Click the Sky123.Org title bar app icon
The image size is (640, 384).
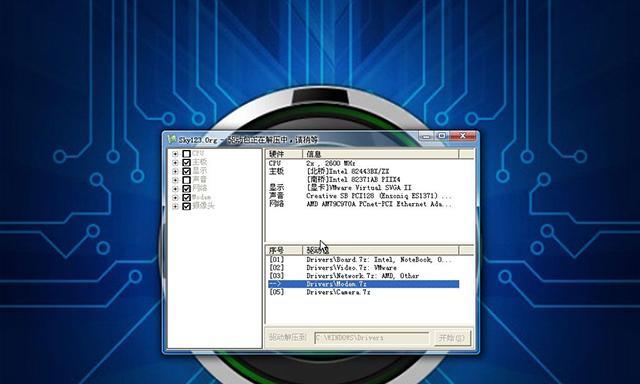coord(172,140)
